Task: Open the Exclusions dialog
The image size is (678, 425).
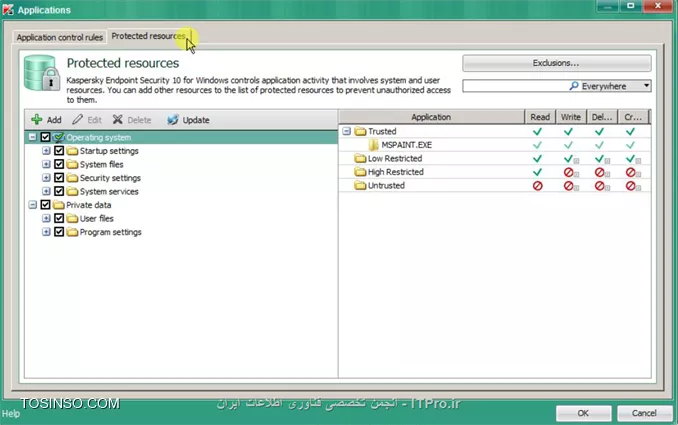Action: point(556,63)
